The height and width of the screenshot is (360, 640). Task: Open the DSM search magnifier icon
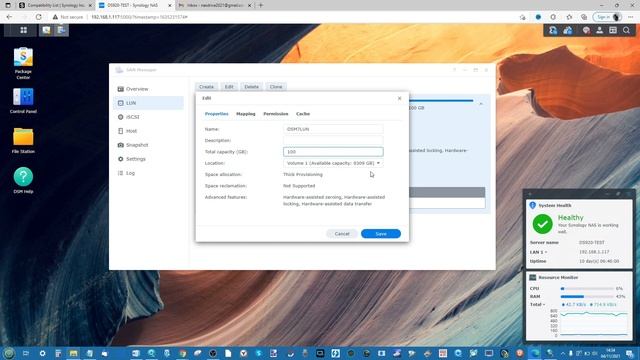(627, 30)
